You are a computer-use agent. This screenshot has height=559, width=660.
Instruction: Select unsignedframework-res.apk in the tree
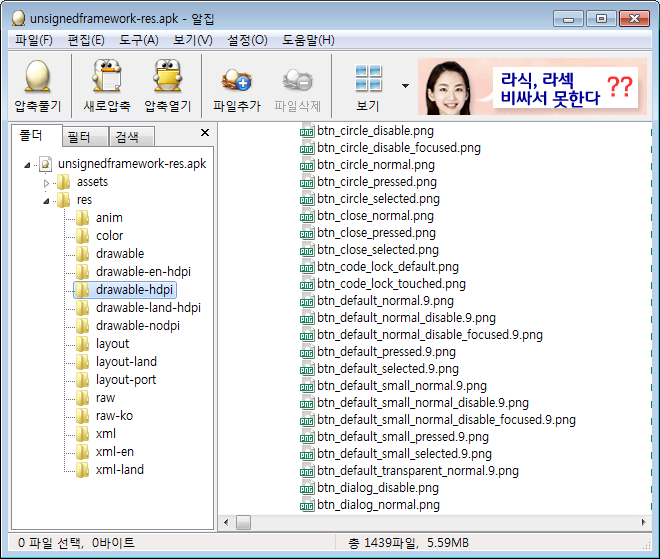tap(132, 164)
